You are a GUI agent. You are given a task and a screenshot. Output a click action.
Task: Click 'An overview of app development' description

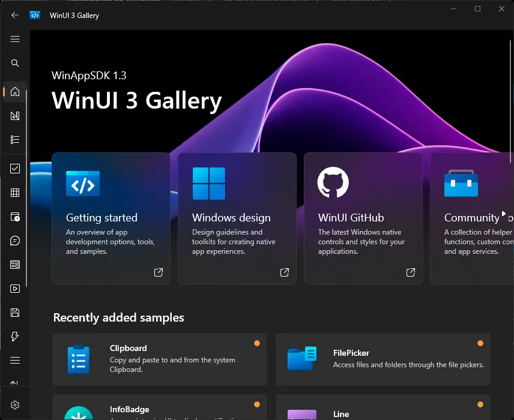pos(110,242)
